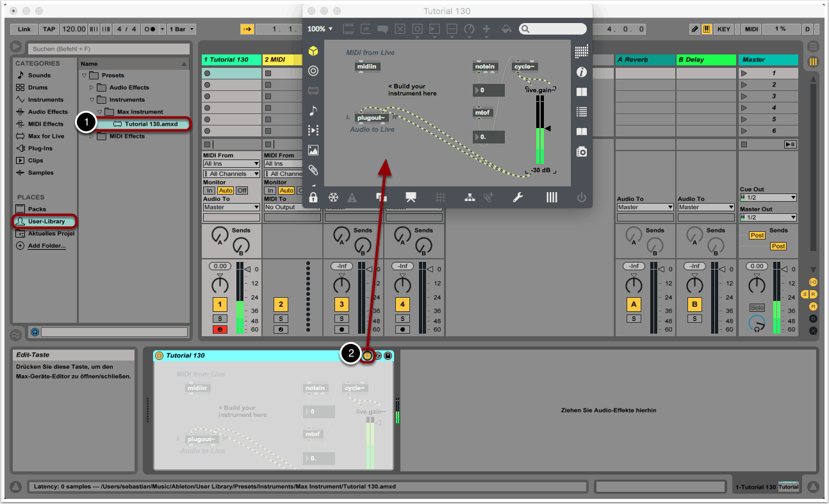This screenshot has height=504, width=829.
Task: Select Packs under Places
Action: [x=37, y=209]
